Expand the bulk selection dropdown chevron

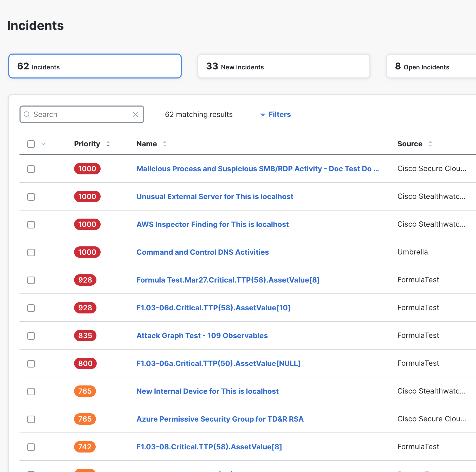pos(43,144)
